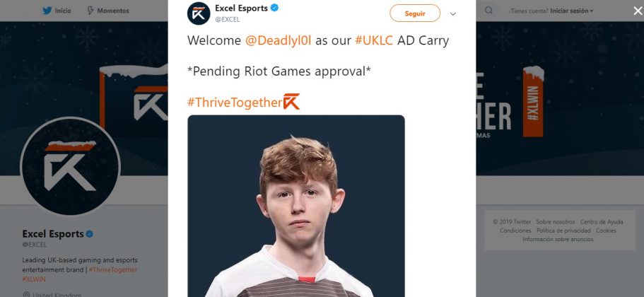
Task: Click the Política de privacidad footer link
Action: click(563, 231)
